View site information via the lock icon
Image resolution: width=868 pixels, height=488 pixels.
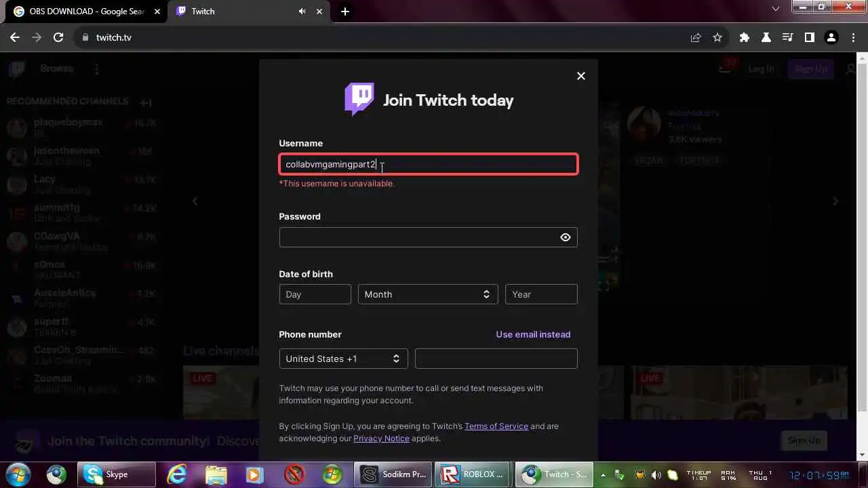tap(85, 37)
